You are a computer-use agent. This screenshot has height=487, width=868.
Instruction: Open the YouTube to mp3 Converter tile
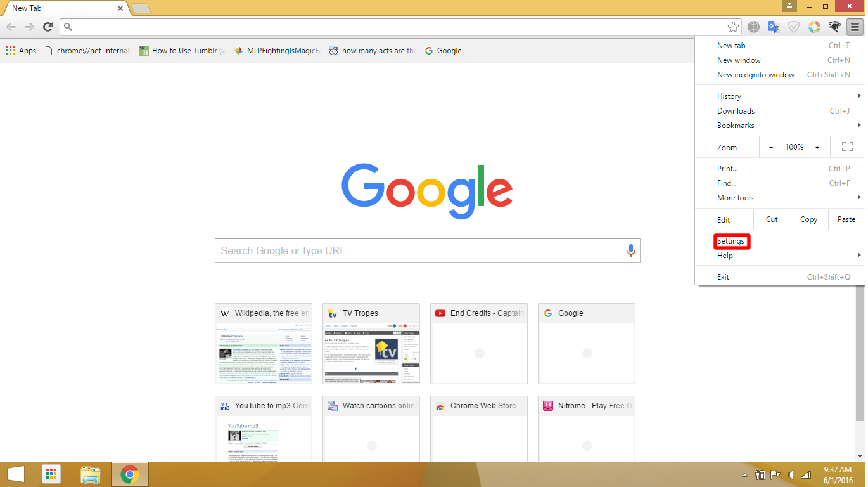(264, 429)
